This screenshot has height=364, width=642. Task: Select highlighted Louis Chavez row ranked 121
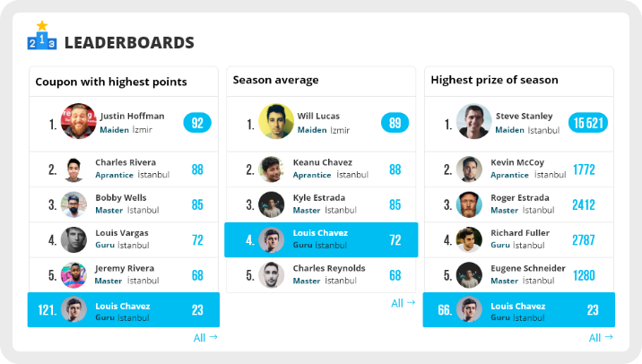pos(123,310)
